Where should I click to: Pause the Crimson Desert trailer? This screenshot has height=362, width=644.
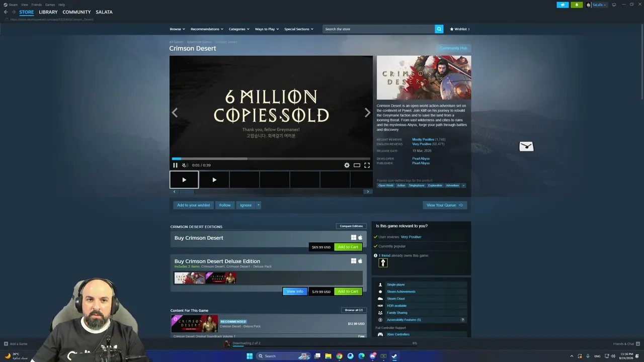point(175,165)
